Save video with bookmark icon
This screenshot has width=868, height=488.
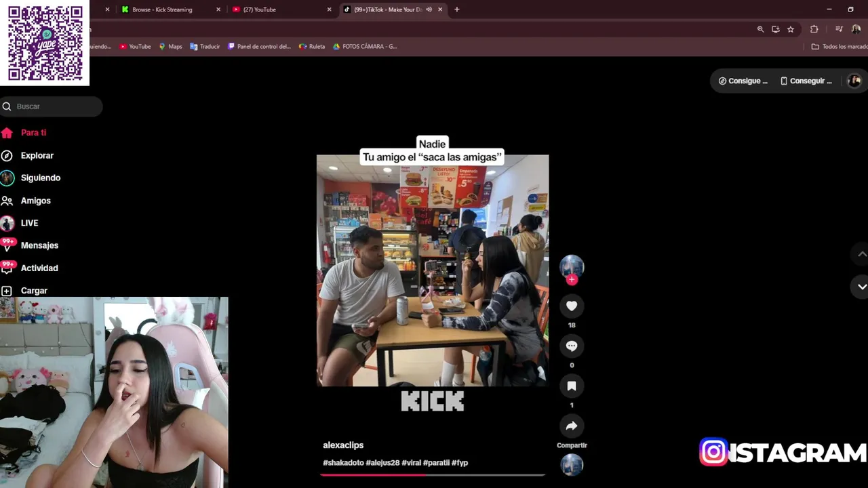(x=572, y=386)
